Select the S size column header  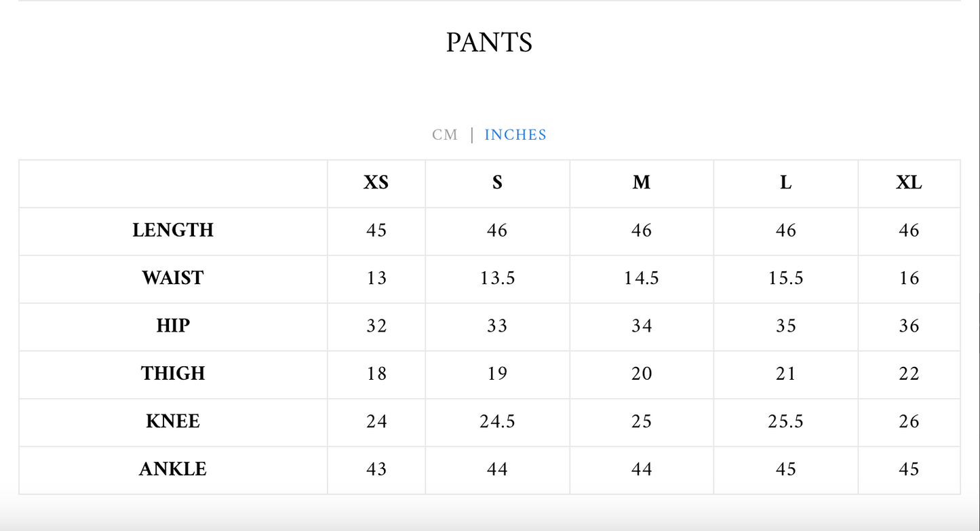pos(497,183)
